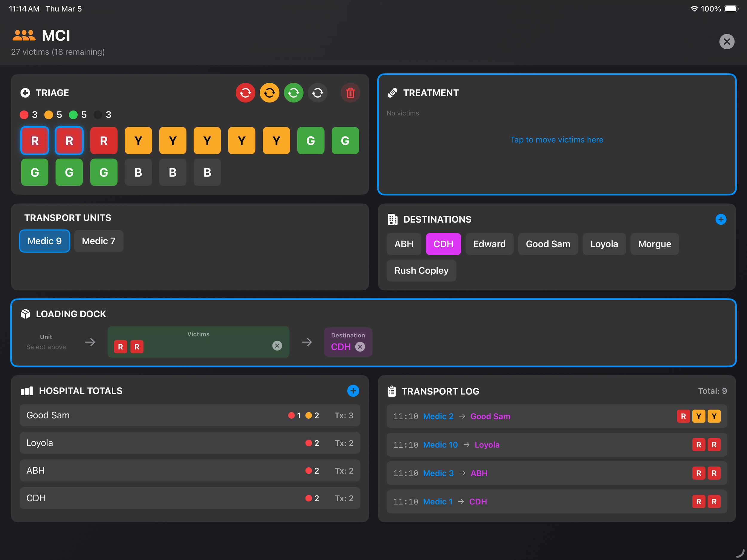Image resolution: width=747 pixels, height=560 pixels.
Task: Open Good Sam row in Hospital Totals
Action: 190,415
